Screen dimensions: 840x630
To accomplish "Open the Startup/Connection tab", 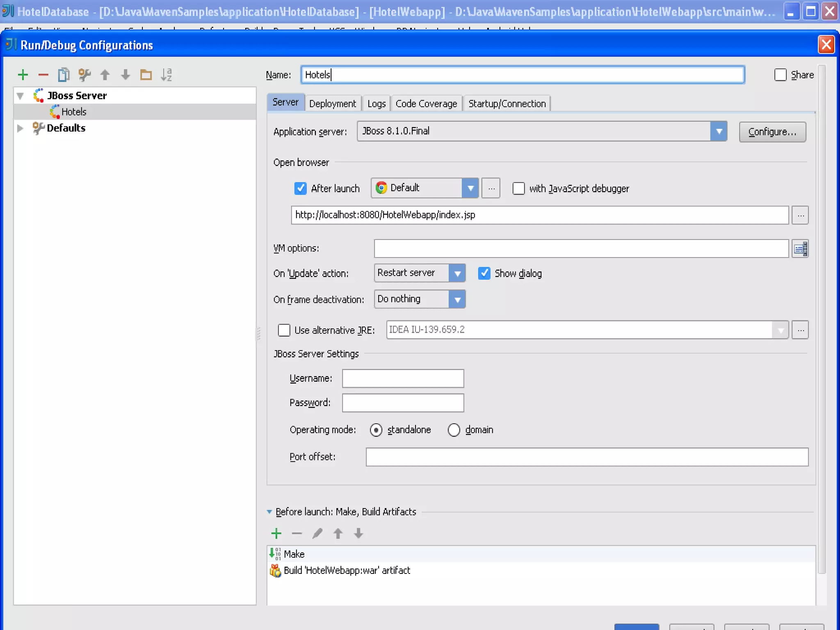I will click(507, 104).
